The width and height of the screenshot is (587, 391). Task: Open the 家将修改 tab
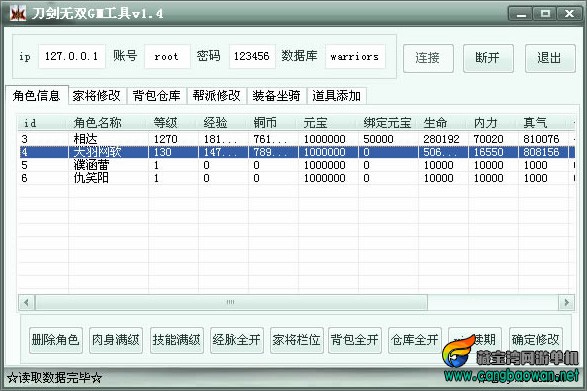pos(97,96)
